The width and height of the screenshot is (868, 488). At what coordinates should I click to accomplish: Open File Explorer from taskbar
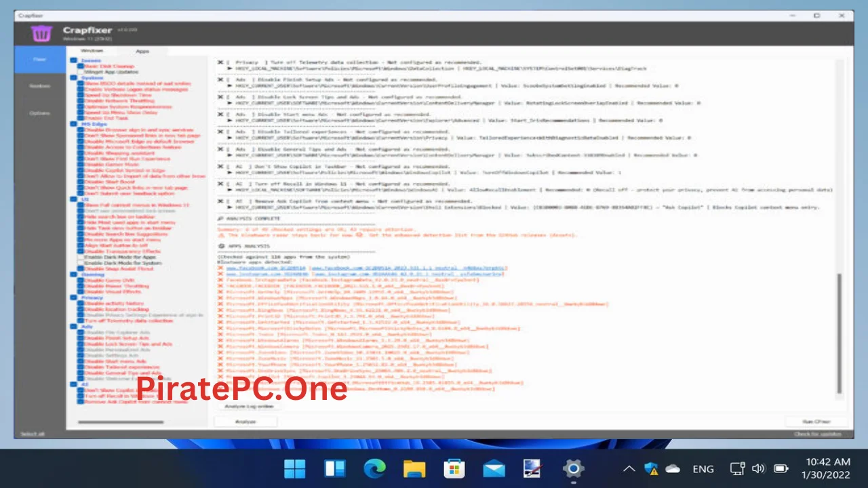(x=414, y=468)
